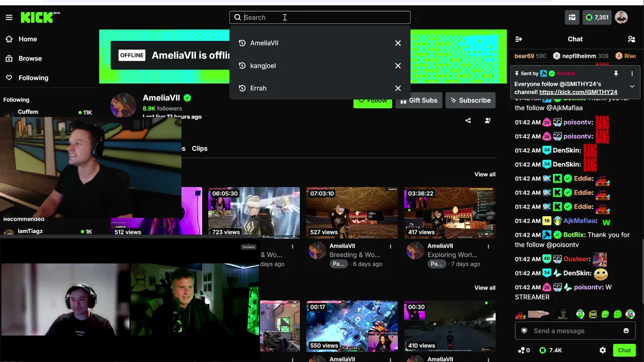This screenshot has height=362, width=644.
Task: Remove Errah from search history
Action: point(398,88)
